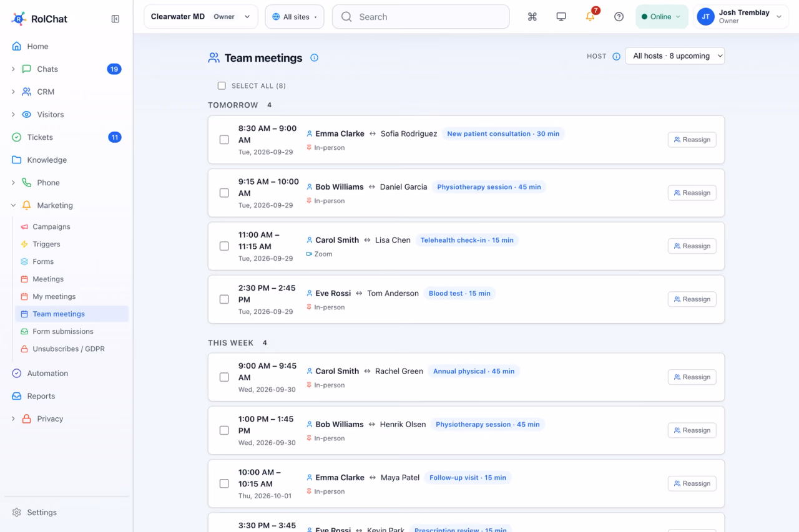The image size is (799, 532).
Task: Click the Rachel Green attendee name
Action: tap(399, 371)
